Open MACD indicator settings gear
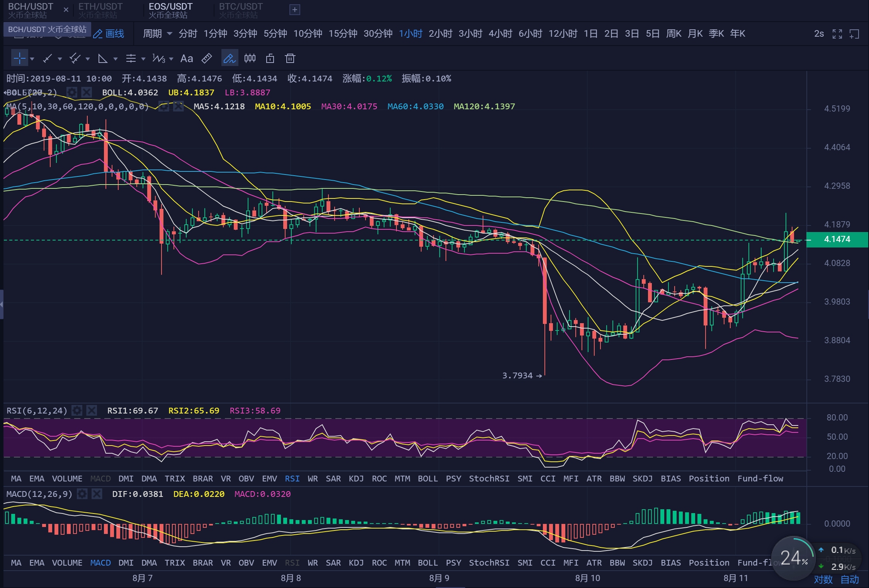This screenshot has height=588, width=869. click(82, 494)
